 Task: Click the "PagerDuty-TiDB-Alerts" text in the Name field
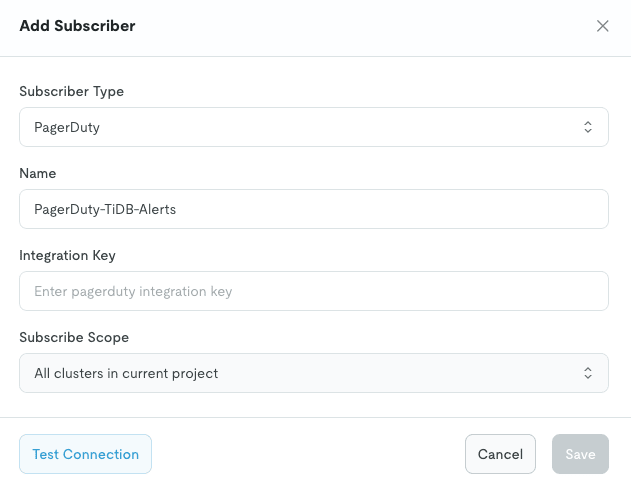pos(105,210)
